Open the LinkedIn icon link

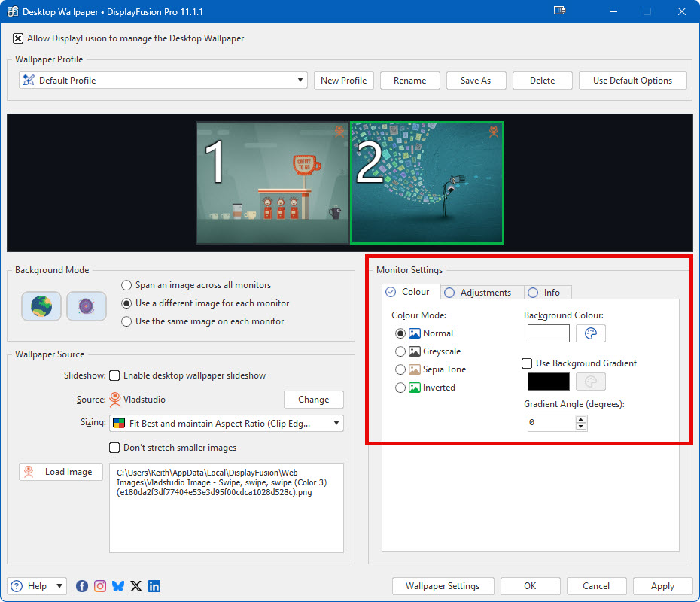pos(154,586)
